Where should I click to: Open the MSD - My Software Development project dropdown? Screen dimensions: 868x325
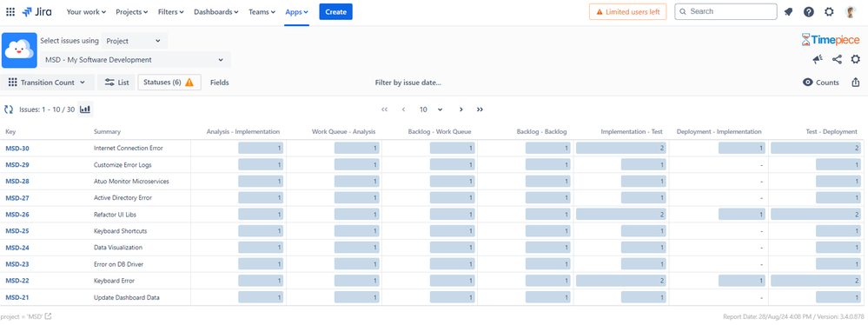(x=136, y=60)
